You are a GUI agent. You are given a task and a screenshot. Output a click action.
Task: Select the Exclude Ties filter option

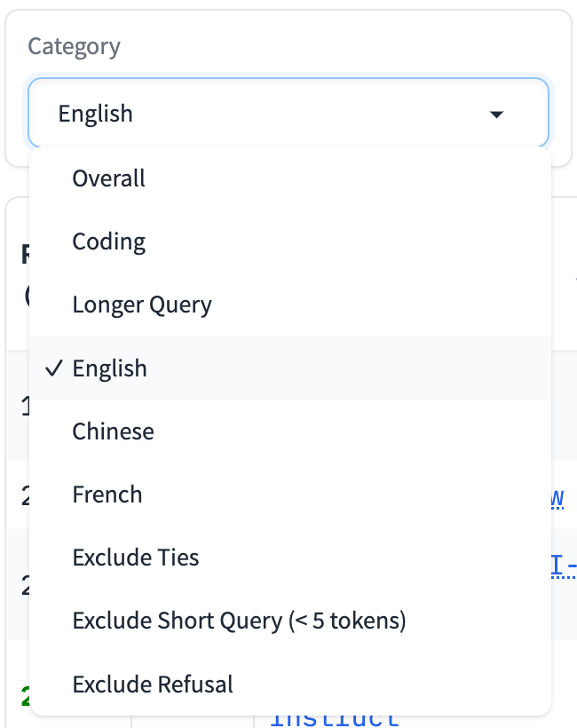136,558
